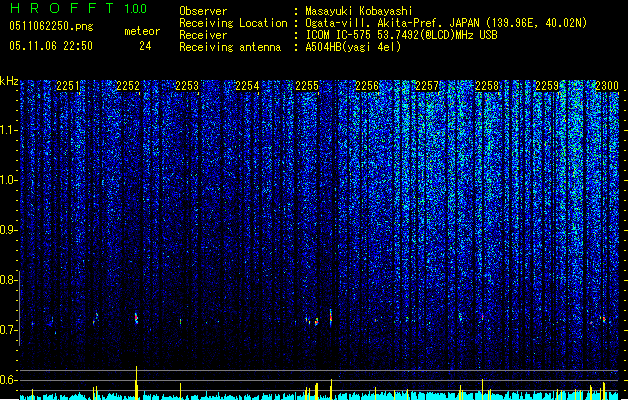Click the meteor label

[142, 31]
